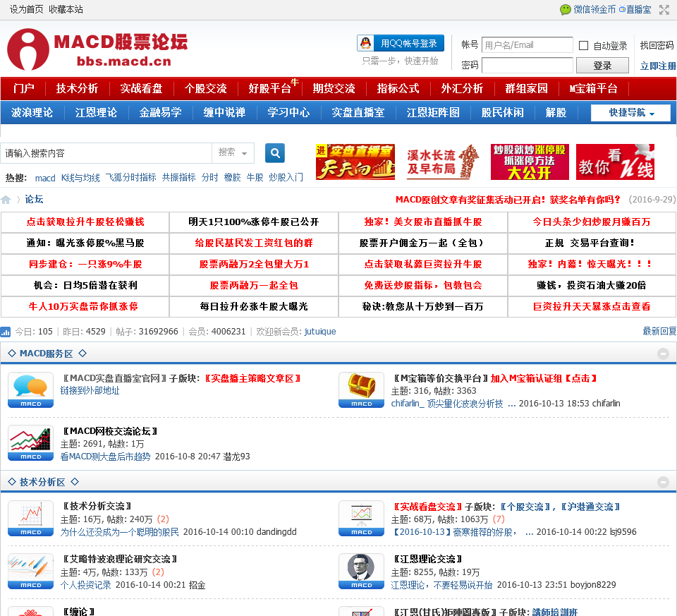The height and width of the screenshot is (616, 677).
Task: Click the hot search term K线与均线
Action: point(80,178)
